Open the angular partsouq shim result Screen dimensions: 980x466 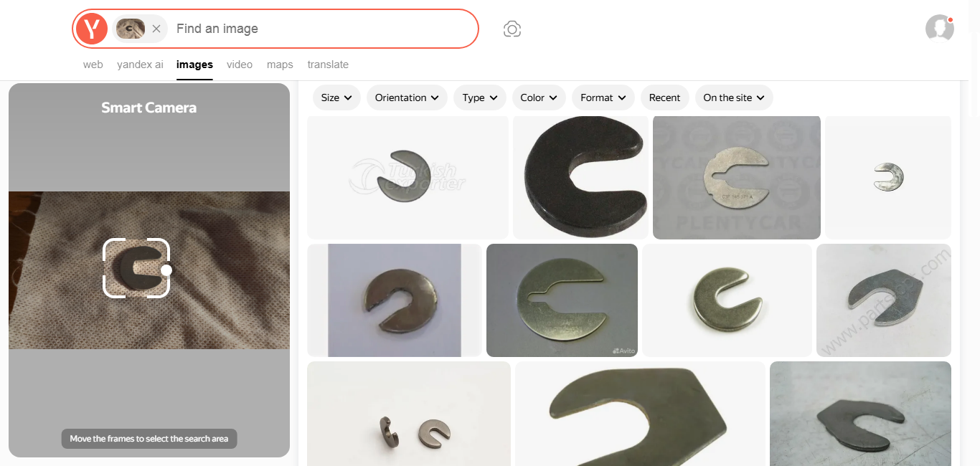(x=884, y=300)
